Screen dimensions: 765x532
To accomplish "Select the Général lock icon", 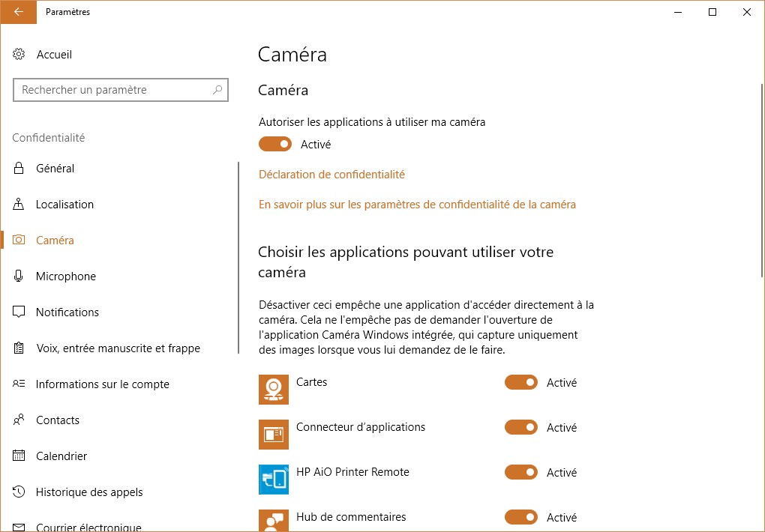I will click(19, 169).
